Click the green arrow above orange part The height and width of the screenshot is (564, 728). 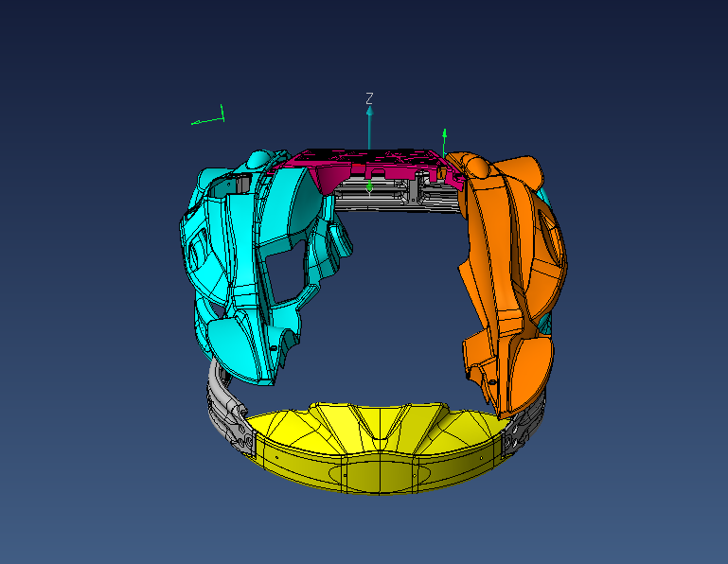(444, 143)
